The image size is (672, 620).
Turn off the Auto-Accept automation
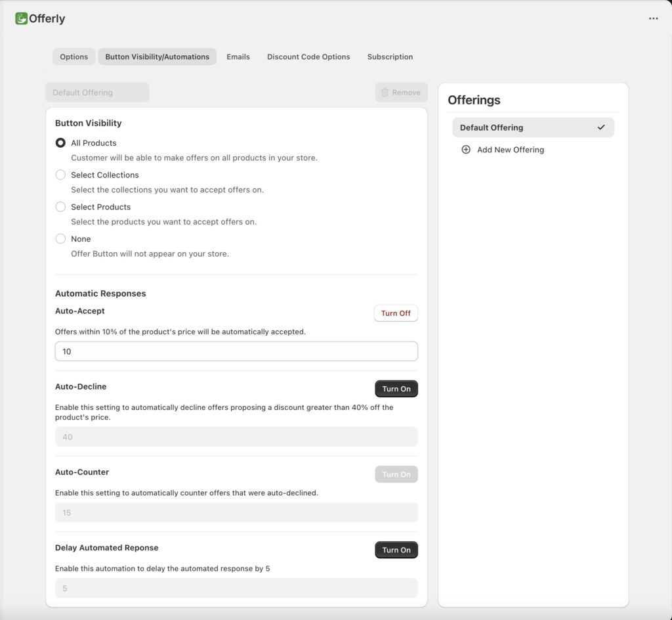(x=395, y=313)
